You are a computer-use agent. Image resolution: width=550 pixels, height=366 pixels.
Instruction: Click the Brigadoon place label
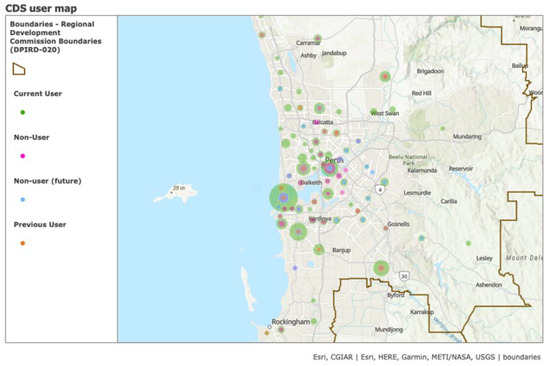[430, 71]
